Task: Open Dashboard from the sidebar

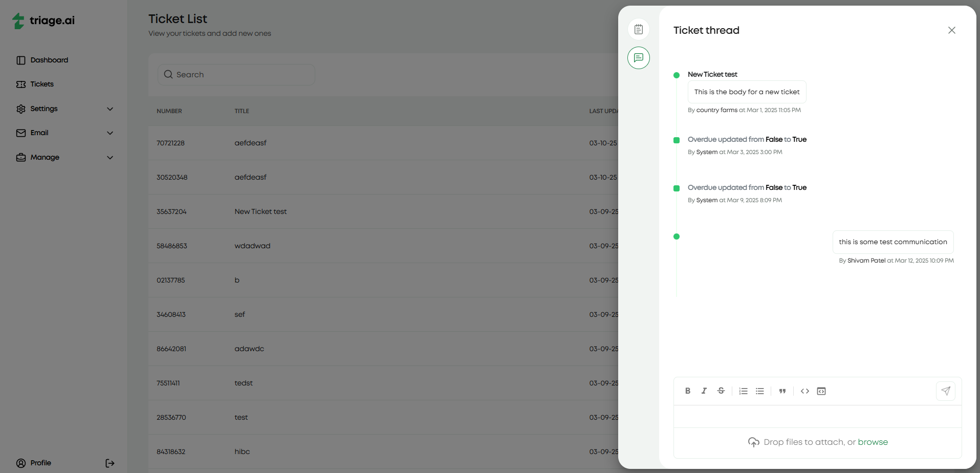Action: coord(49,60)
